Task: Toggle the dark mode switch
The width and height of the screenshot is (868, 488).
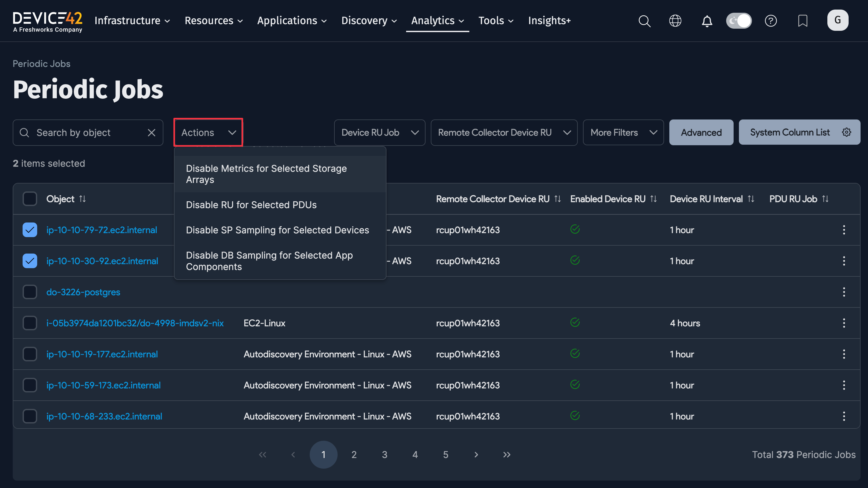Action: click(x=739, y=21)
